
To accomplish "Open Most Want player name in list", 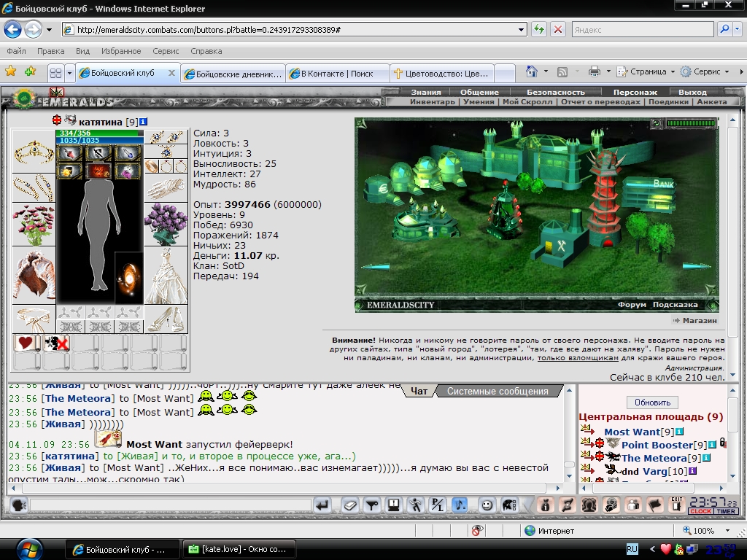I will point(632,432).
